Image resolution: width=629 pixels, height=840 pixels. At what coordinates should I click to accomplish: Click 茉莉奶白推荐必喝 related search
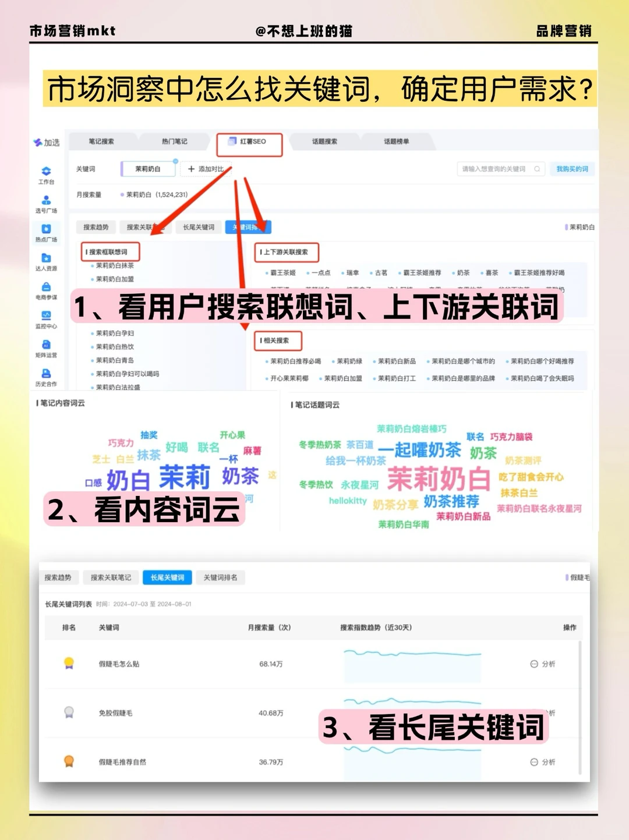coord(295,361)
